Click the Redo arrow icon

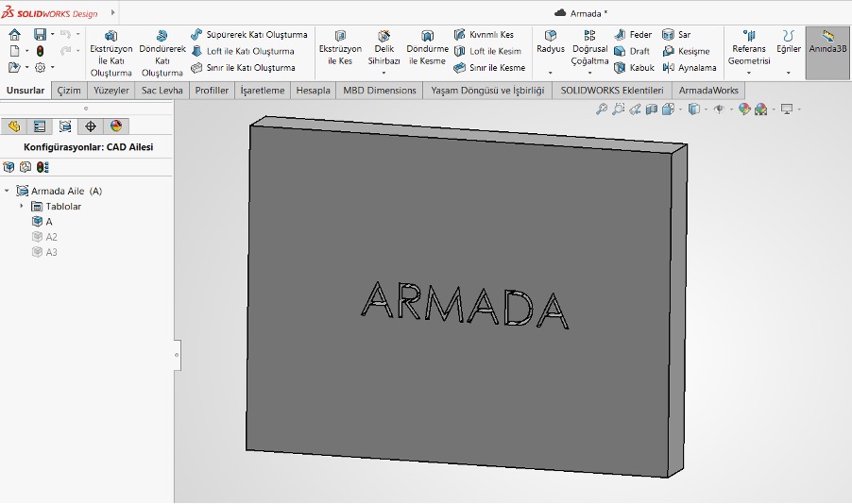[66, 51]
